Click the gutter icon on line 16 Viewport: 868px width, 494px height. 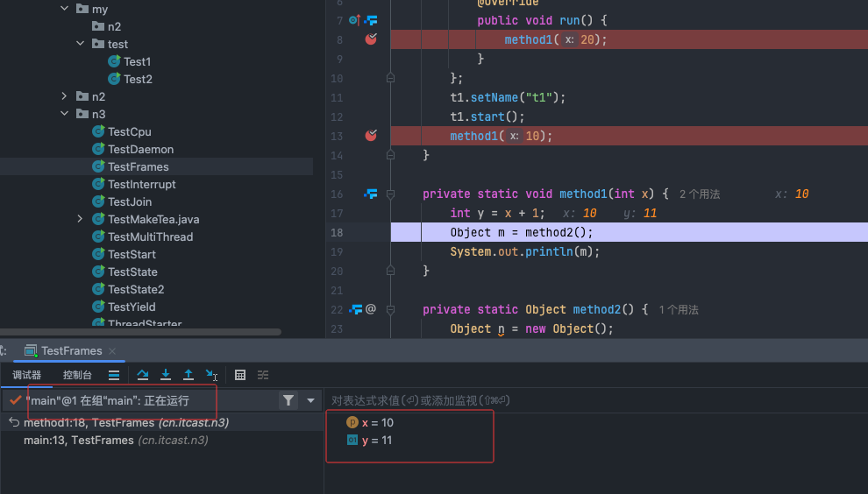(371, 194)
